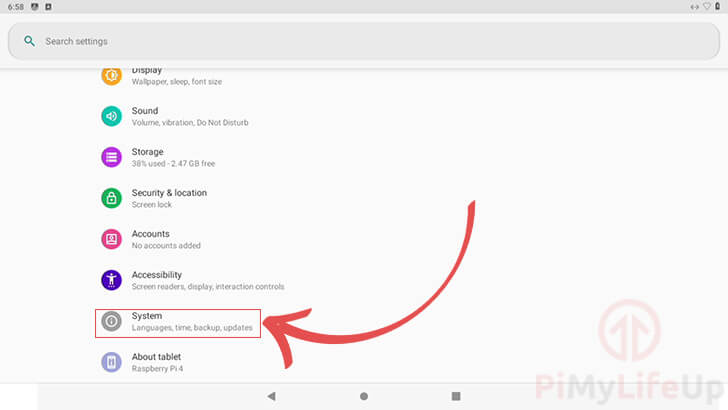Tap the Recents square button
Image resolution: width=728 pixels, height=410 pixels.
(x=456, y=396)
